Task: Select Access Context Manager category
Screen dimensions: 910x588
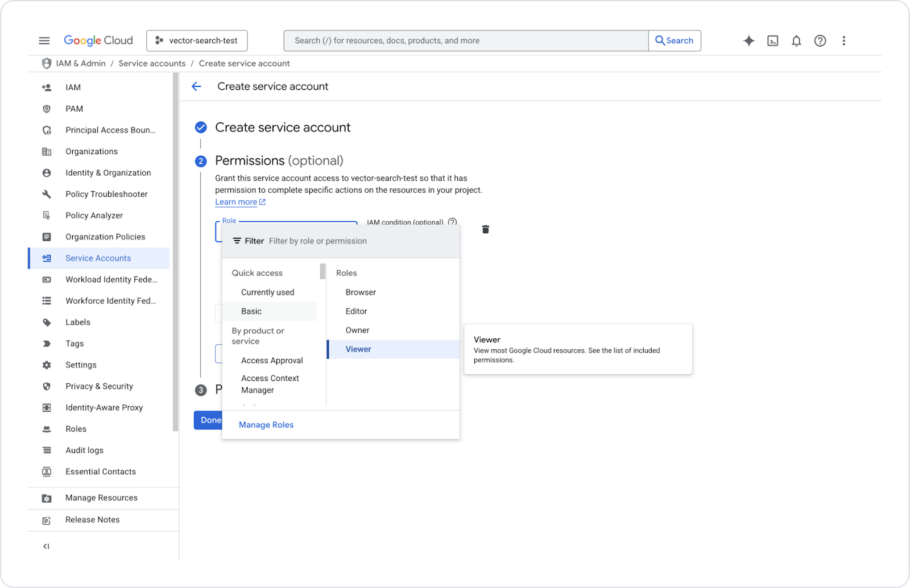Action: pyautogui.click(x=270, y=384)
